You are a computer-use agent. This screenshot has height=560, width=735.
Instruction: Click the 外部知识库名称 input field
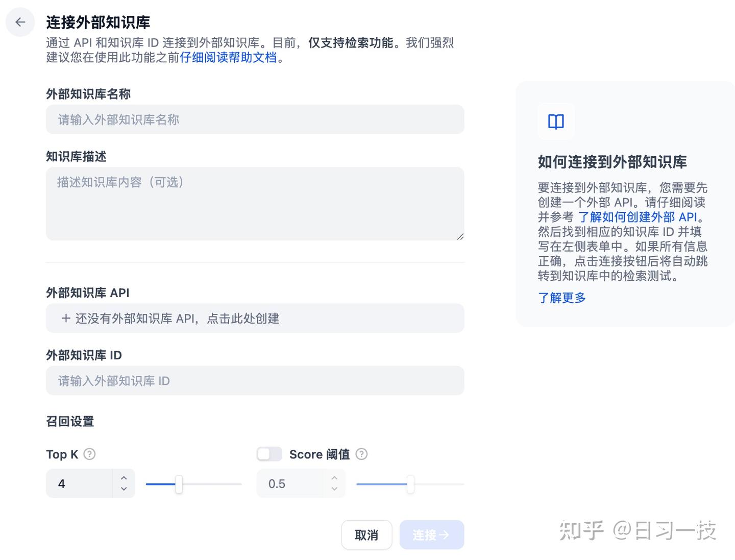255,119
